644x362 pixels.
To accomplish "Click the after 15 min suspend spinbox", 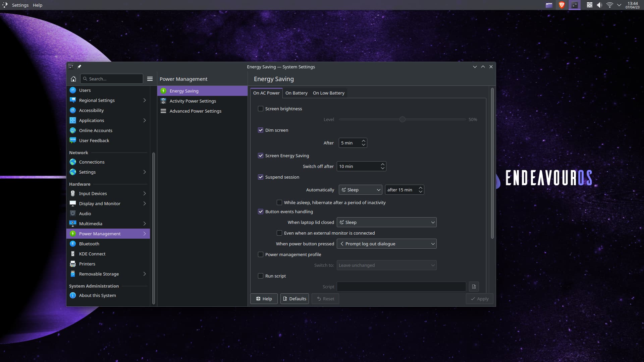I will (x=405, y=190).
